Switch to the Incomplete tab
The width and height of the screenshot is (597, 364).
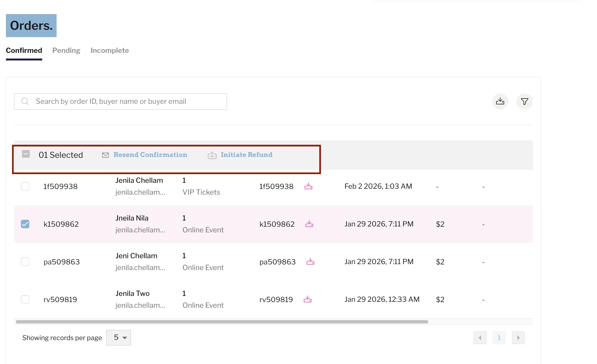[110, 50]
